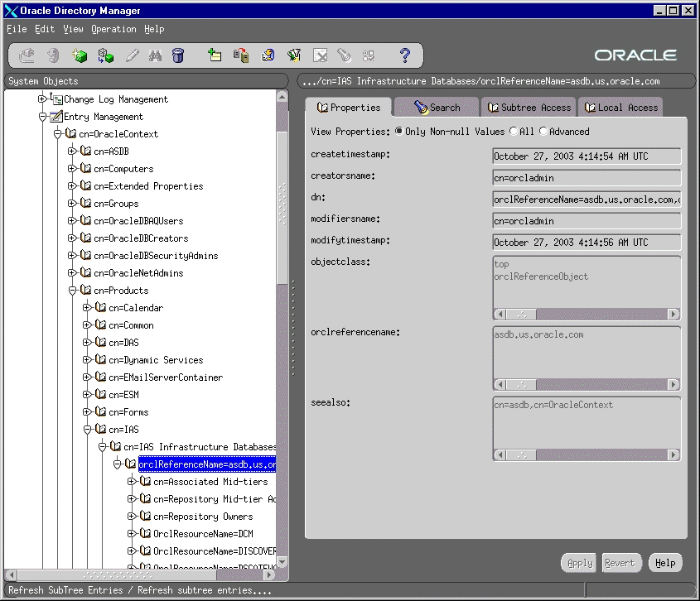Click the folder with green plus icon

[x=215, y=55]
